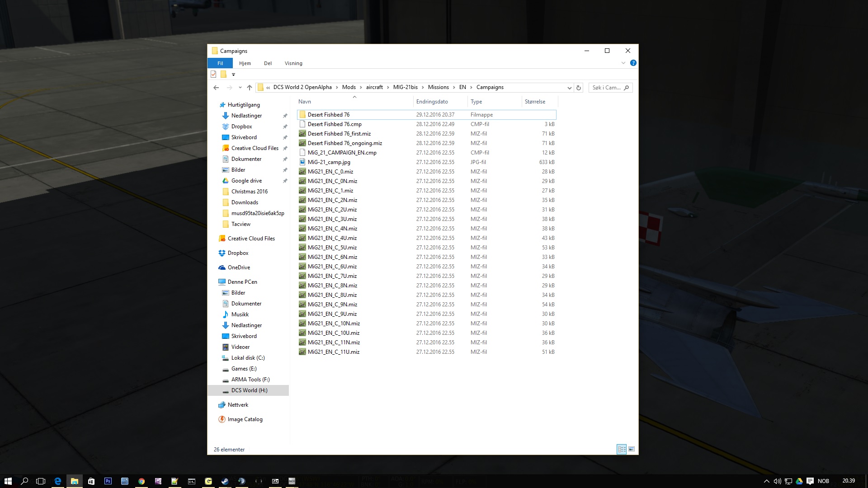Open the Customize Quick Access Toolbar dropdown
The image size is (868, 488).
[233, 74]
